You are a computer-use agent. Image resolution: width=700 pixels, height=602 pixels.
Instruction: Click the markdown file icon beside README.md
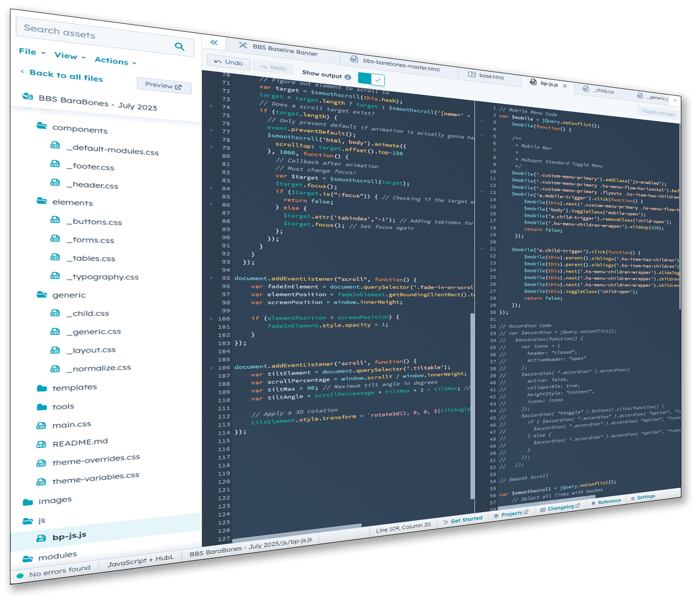click(41, 444)
